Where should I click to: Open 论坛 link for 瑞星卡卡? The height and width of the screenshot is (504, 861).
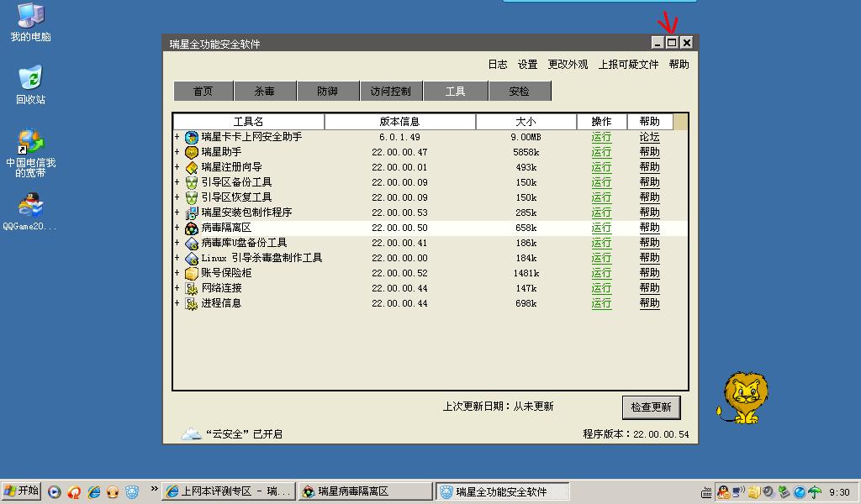(650, 137)
